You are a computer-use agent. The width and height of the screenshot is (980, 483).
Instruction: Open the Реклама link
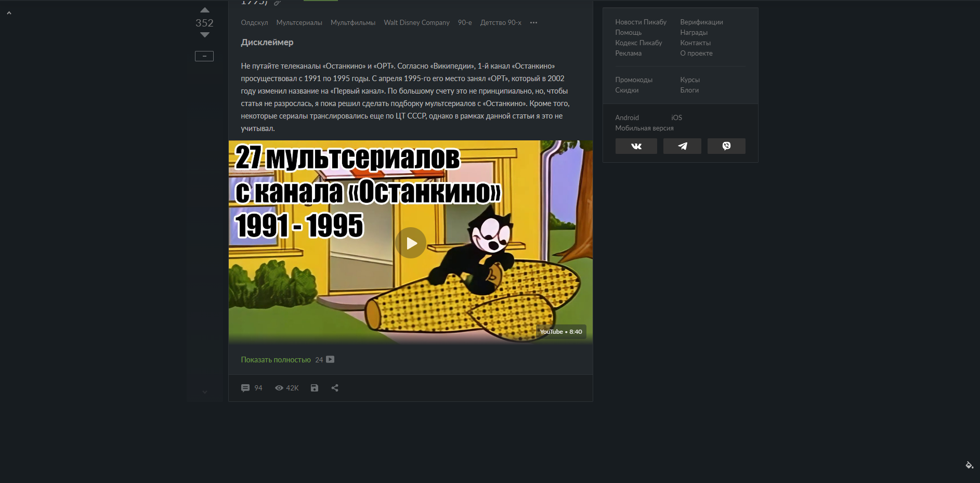click(628, 53)
